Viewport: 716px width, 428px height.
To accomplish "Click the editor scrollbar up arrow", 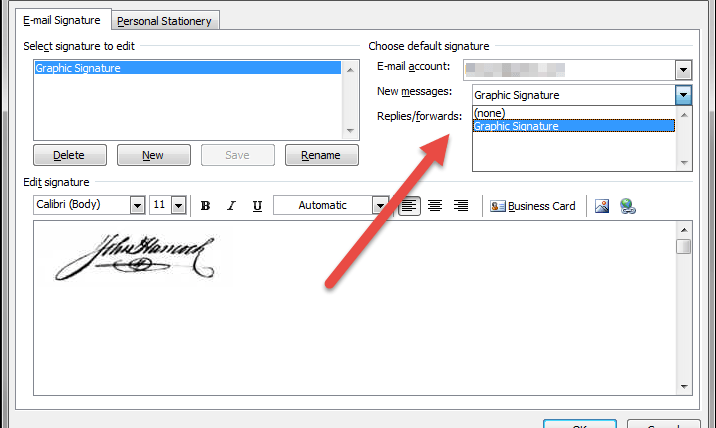I will [x=684, y=229].
